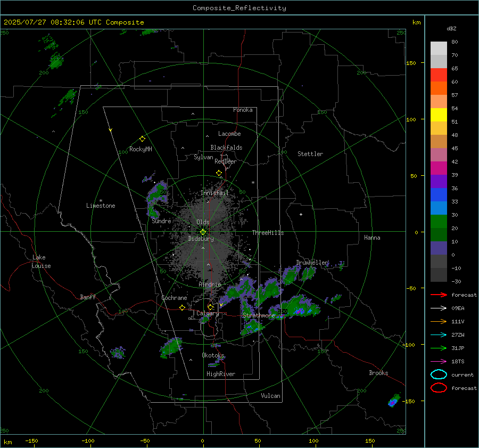Image resolution: width=479 pixels, height=448 pixels.
Task: Click the yellow diamond marker beside Cochrane
Action: tap(183, 307)
